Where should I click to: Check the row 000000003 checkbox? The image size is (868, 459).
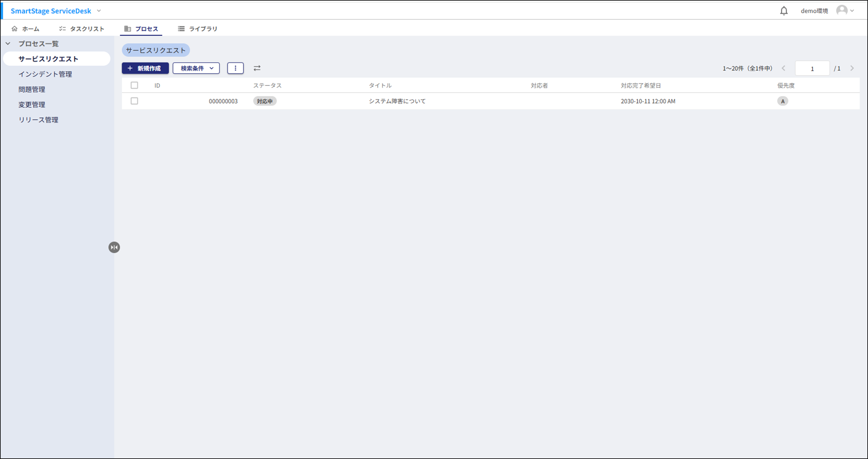coord(134,101)
